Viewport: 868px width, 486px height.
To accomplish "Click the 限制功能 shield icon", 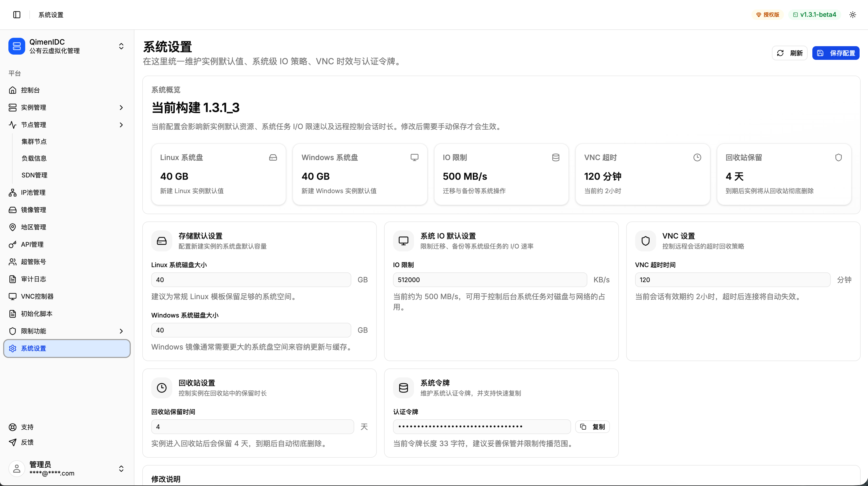I will (x=12, y=331).
